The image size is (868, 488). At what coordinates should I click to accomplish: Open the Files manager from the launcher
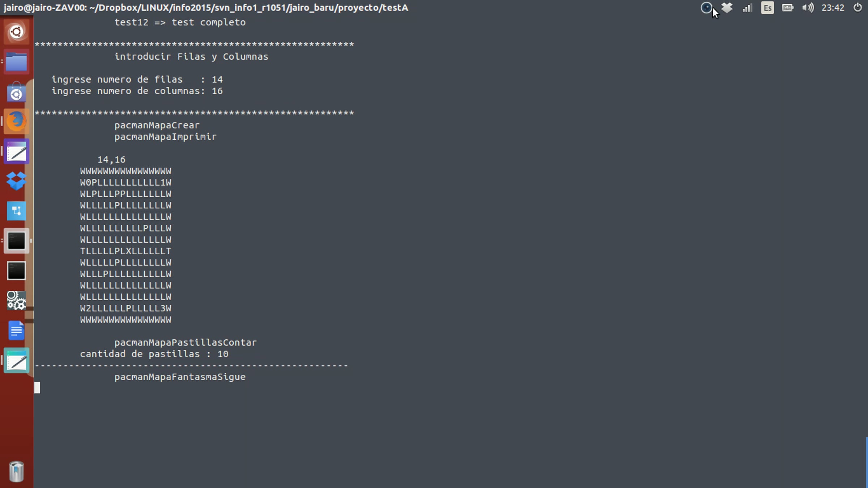[x=16, y=62]
